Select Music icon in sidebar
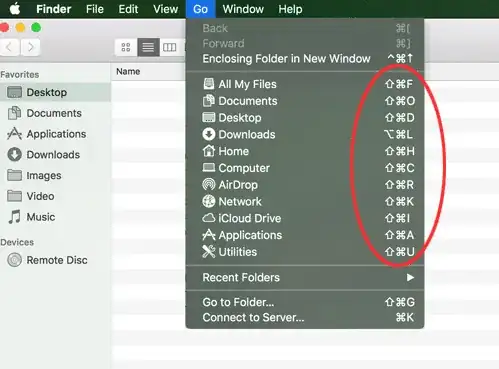 coord(14,217)
